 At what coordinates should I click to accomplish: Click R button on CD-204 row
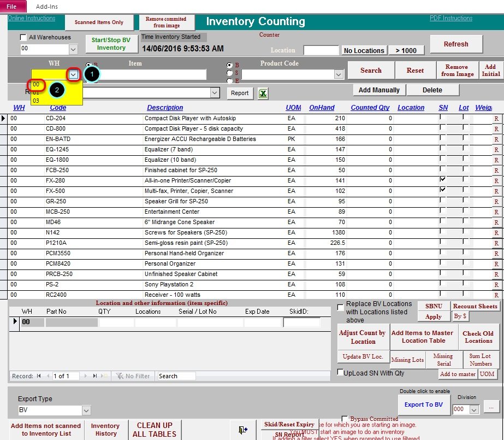(496, 119)
